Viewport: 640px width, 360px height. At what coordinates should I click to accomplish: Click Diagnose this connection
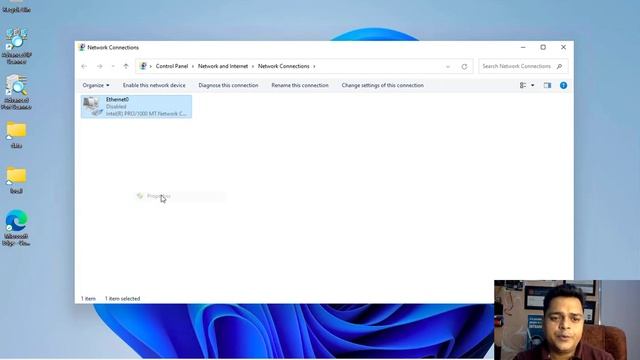pyautogui.click(x=228, y=85)
